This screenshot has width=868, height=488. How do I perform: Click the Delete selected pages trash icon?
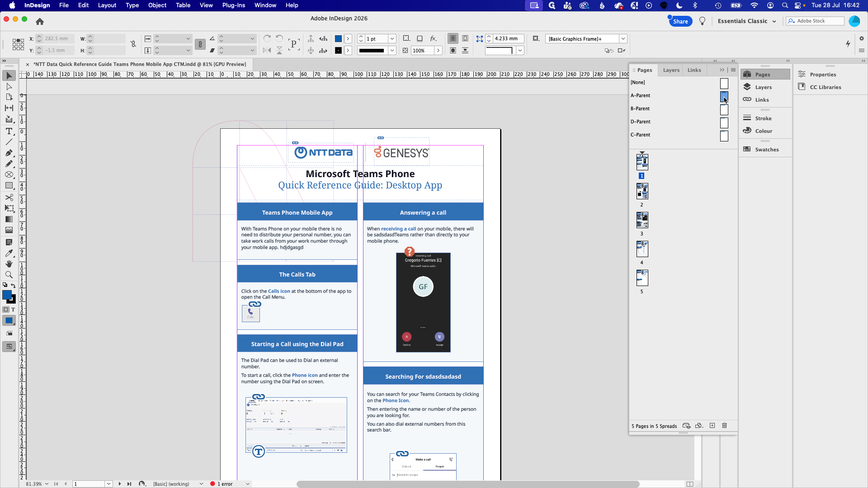tap(725, 426)
